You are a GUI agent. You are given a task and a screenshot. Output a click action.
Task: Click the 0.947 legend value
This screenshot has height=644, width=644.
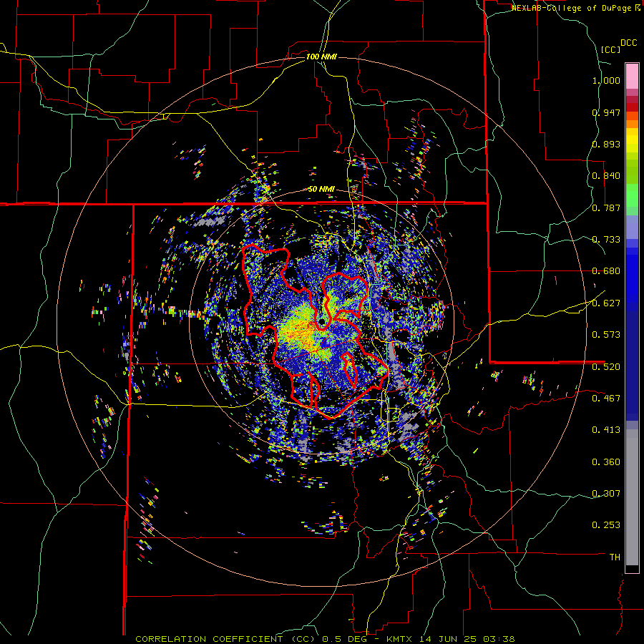[606, 112]
